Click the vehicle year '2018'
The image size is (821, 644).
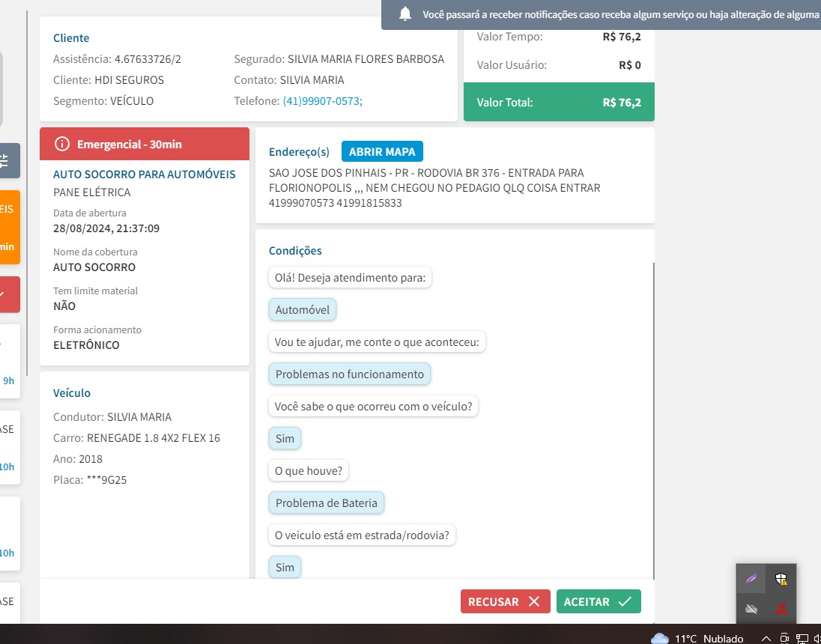coord(91,459)
